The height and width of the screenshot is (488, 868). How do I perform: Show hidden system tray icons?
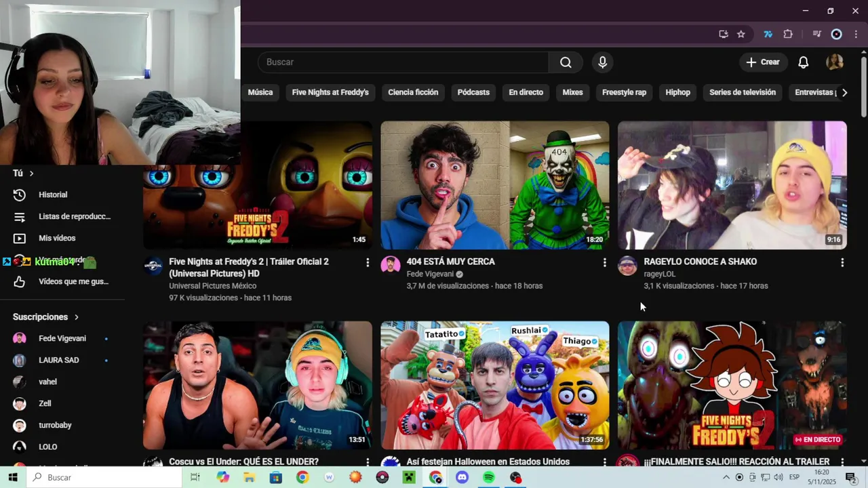pos(726,478)
